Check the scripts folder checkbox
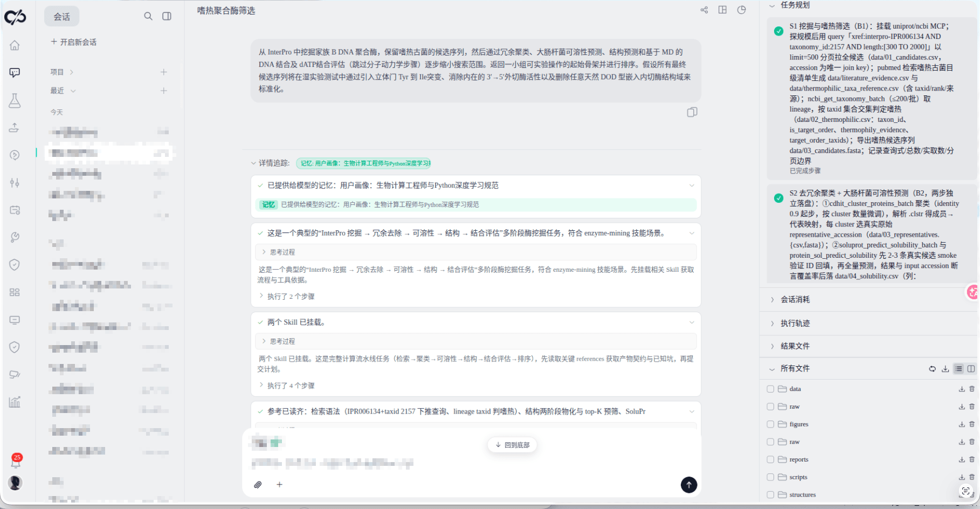980x509 pixels. click(770, 477)
